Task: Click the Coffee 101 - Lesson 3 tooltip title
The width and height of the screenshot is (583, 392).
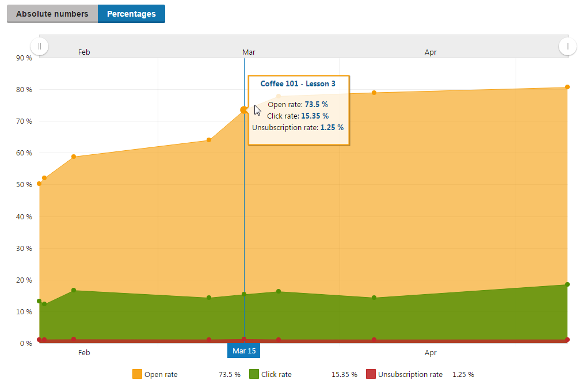Action: 298,83
